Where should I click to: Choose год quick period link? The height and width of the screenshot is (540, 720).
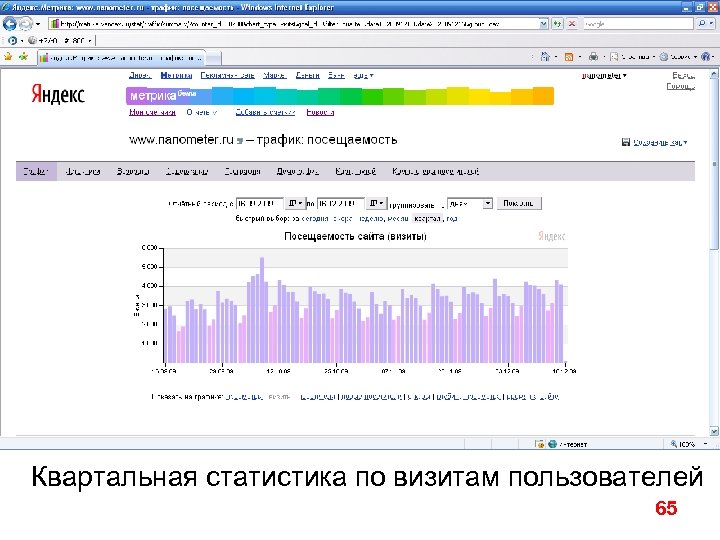452,219
